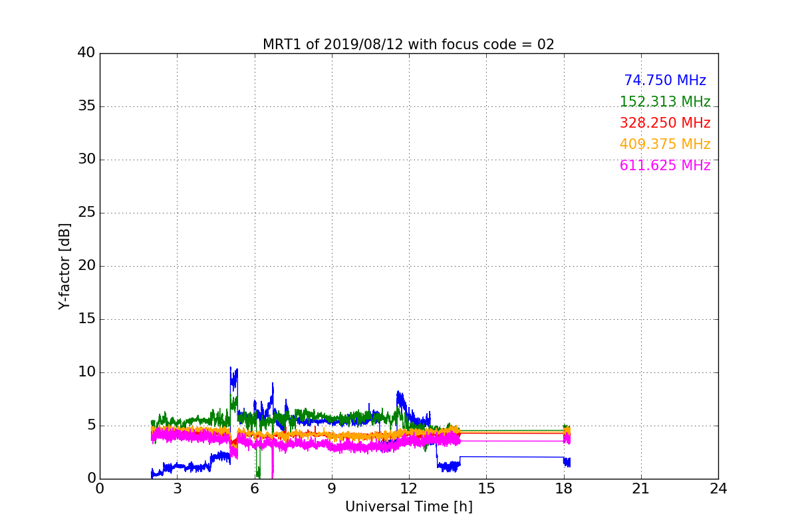Click the x-axis tick label 3
The width and height of the screenshot is (798, 532).
click(x=177, y=488)
